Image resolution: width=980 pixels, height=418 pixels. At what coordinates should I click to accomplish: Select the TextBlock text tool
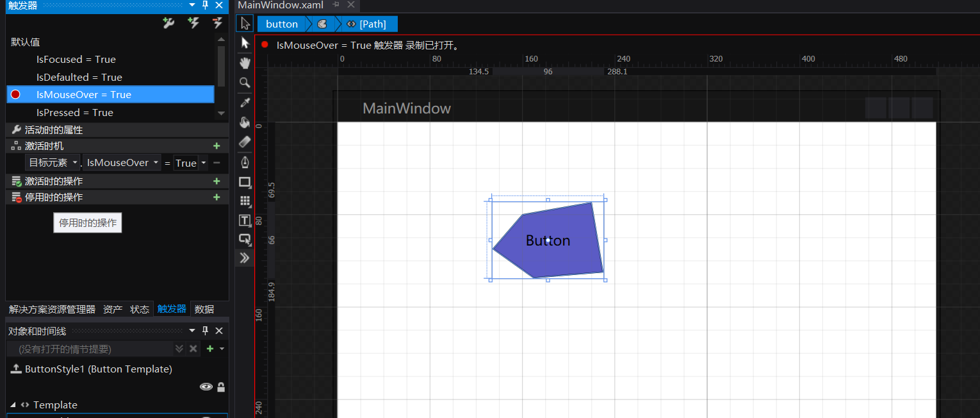(x=245, y=221)
